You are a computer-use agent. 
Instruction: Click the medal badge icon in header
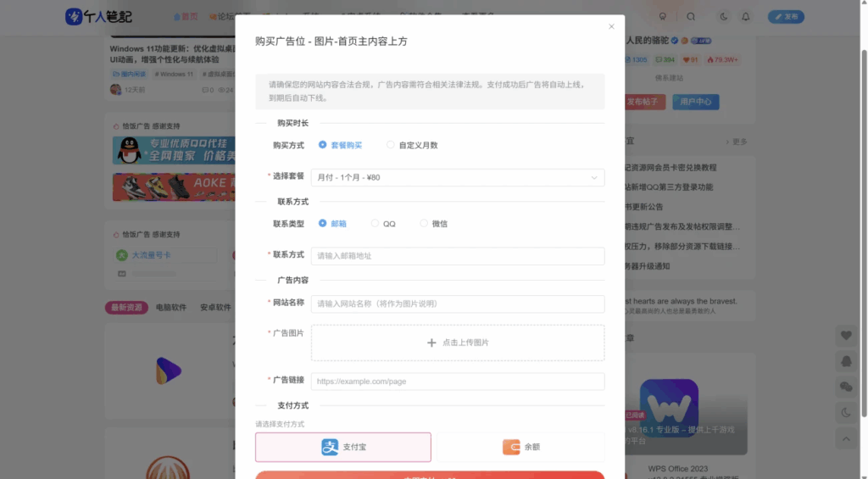point(662,16)
